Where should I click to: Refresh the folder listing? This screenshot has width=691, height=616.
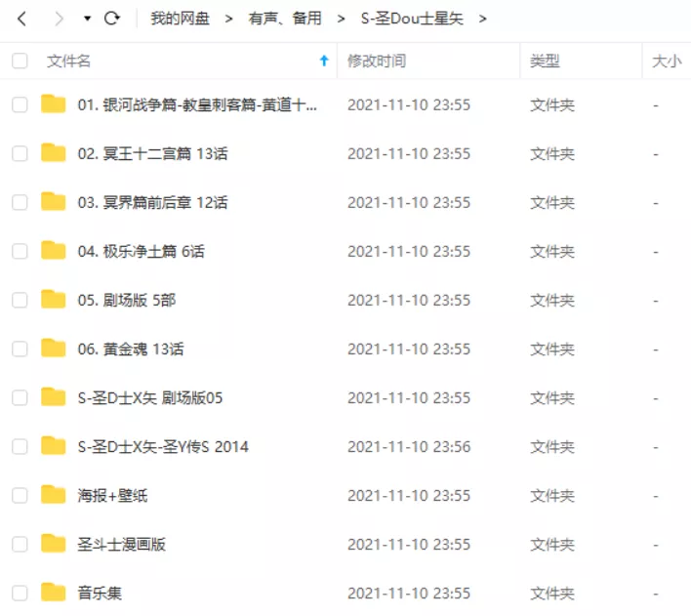[112, 19]
